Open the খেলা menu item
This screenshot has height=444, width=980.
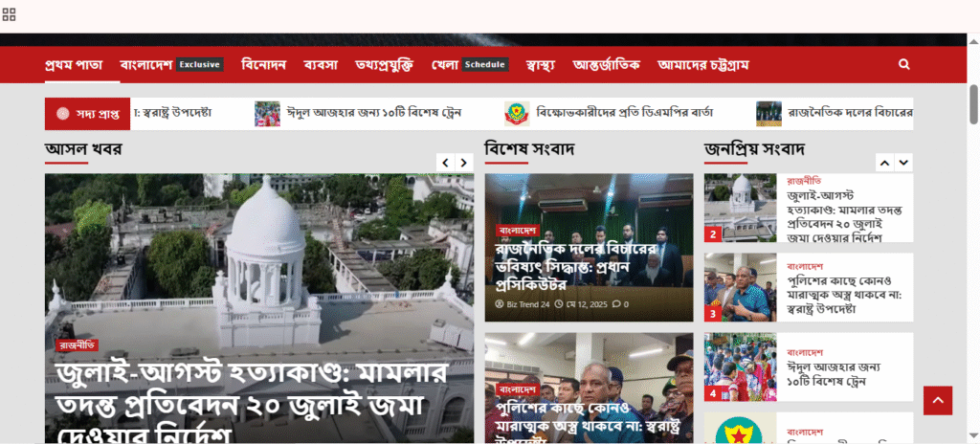(445, 64)
